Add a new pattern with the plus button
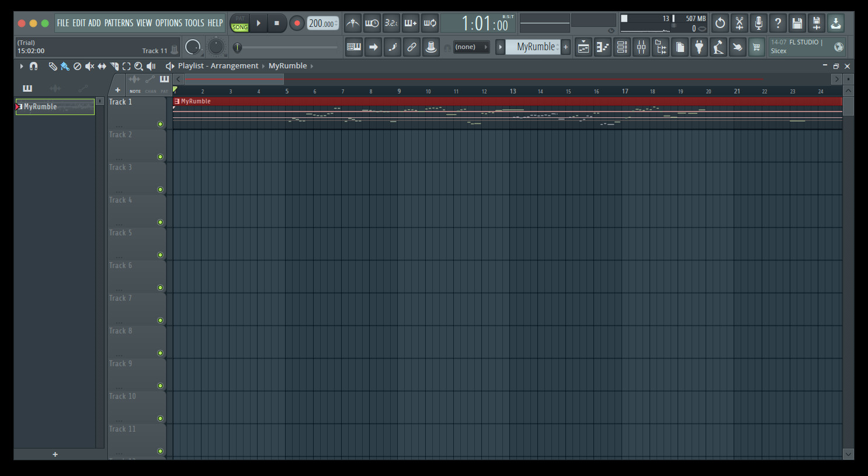 565,47
